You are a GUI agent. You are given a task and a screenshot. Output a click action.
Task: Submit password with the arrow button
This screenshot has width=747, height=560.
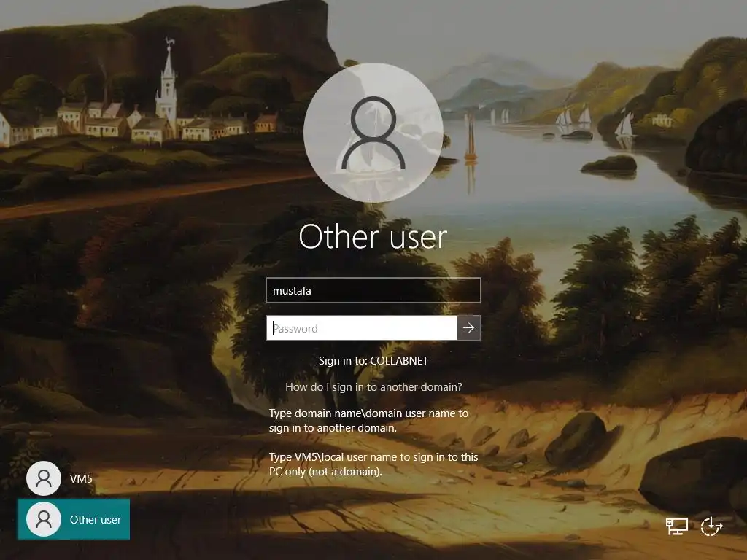click(x=469, y=328)
